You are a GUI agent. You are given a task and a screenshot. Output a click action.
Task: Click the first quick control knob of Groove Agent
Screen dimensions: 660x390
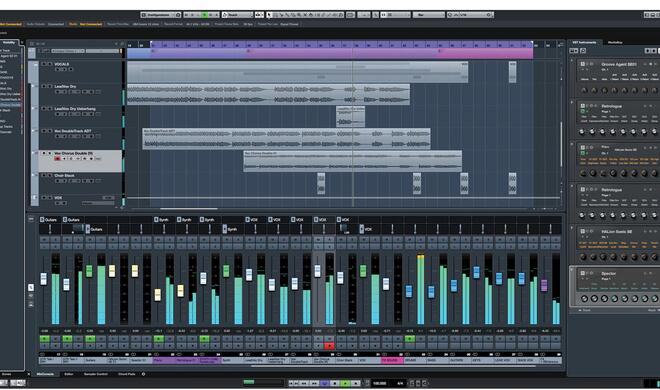(x=584, y=90)
